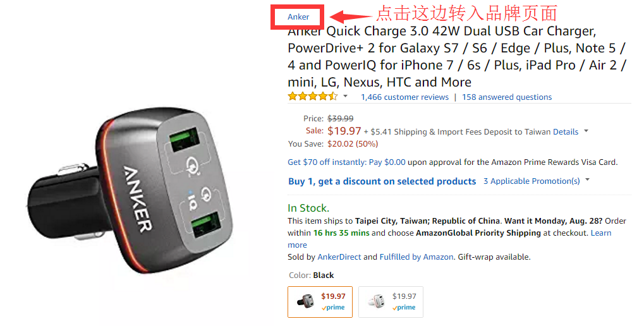Open the AnkerDirect seller page

(x=339, y=257)
